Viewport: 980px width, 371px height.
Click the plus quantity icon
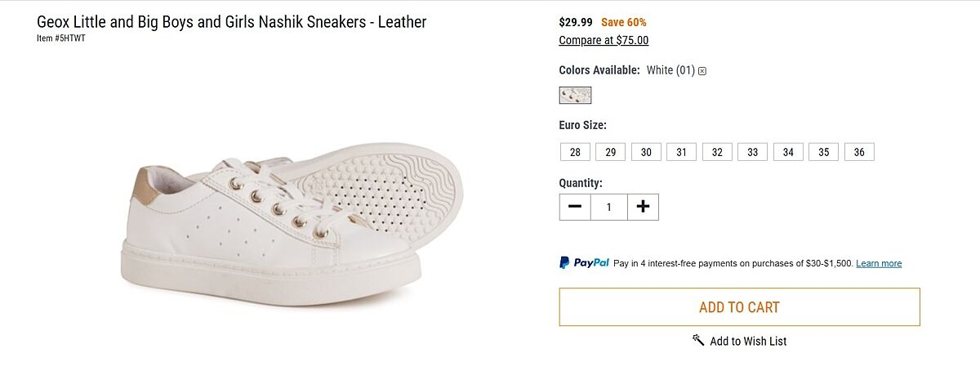click(643, 207)
